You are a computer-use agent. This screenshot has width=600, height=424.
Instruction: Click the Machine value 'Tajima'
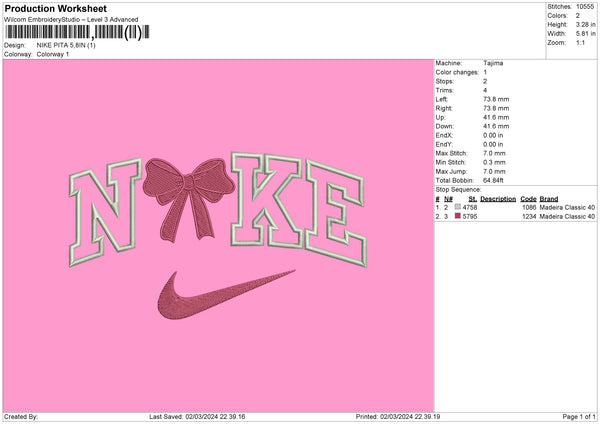coord(493,63)
